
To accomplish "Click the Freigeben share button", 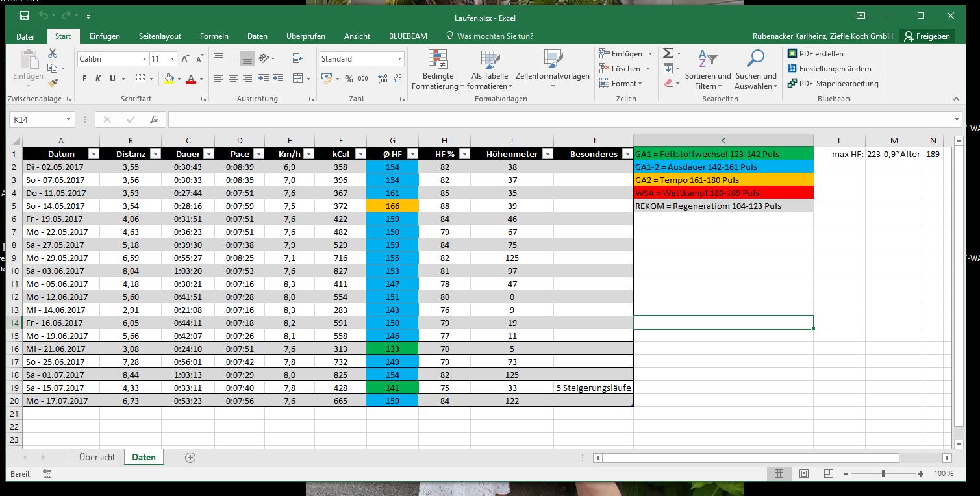I will tap(927, 36).
